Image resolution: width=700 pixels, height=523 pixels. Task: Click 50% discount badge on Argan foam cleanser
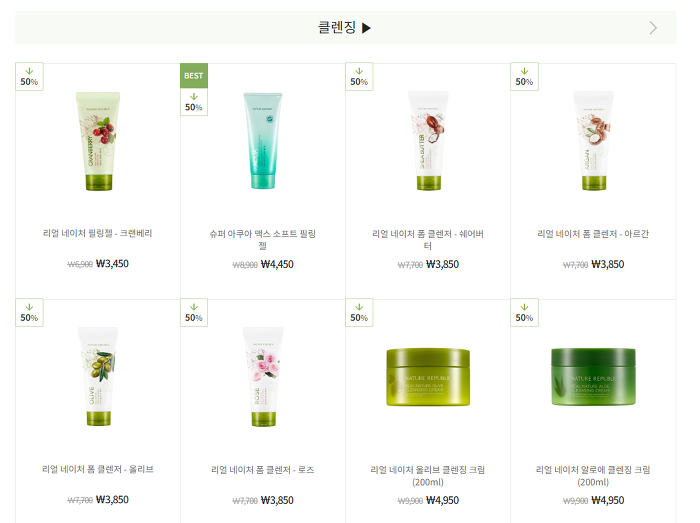525,77
